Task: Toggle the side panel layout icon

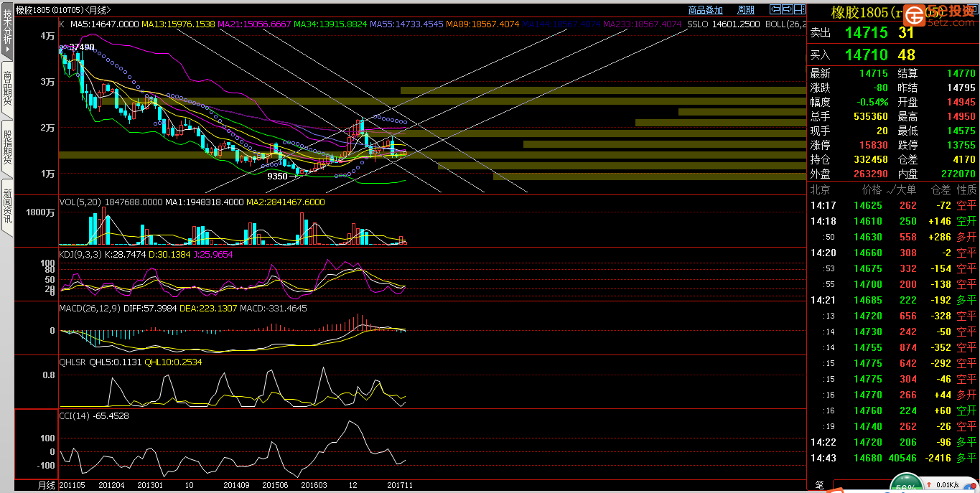Action: click(x=799, y=9)
